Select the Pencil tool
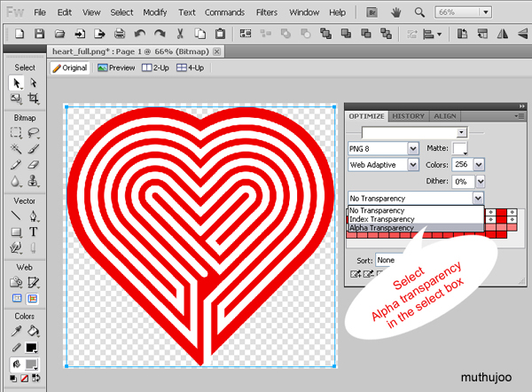The width and height of the screenshot is (532, 392). click(x=16, y=165)
